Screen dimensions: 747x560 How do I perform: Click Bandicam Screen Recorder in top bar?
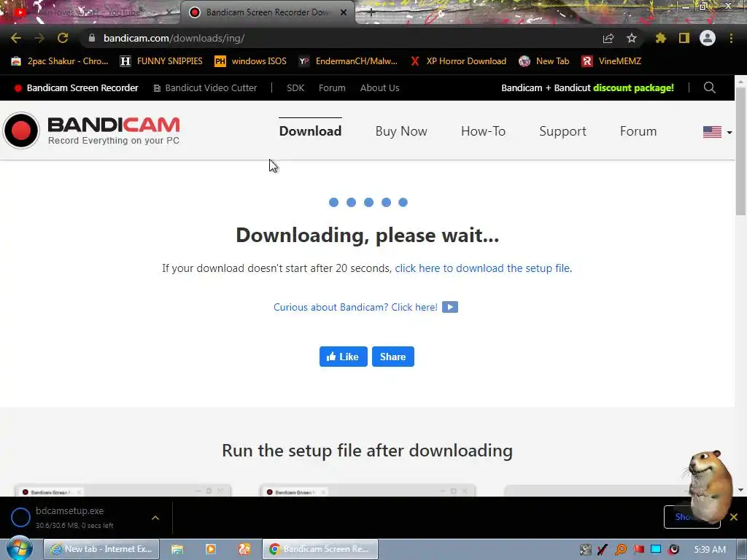pyautogui.click(x=76, y=88)
